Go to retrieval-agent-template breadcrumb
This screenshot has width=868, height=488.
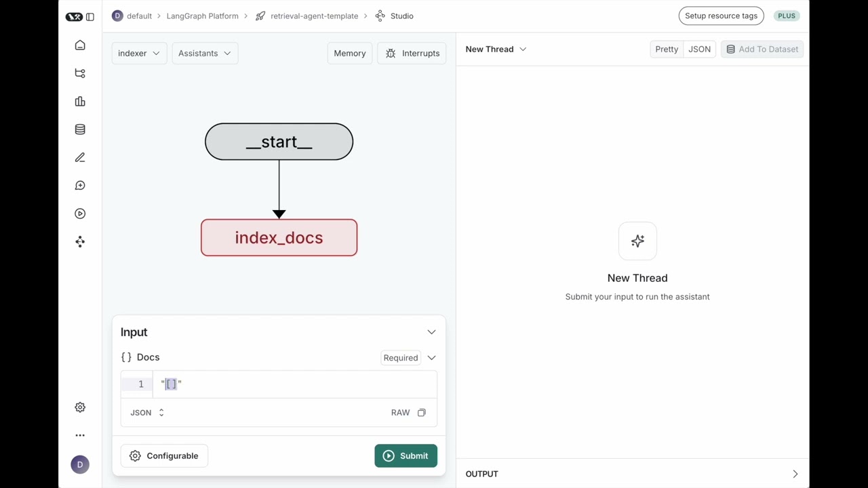tap(314, 16)
